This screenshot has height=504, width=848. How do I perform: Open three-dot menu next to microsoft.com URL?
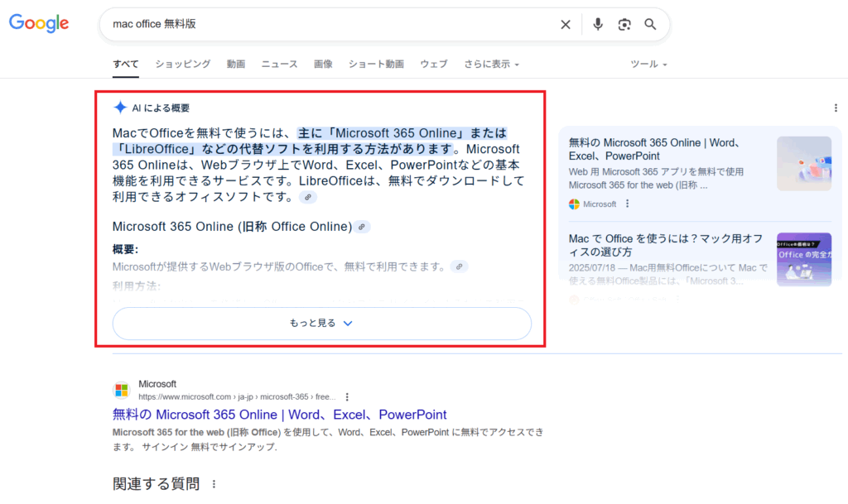[347, 397]
